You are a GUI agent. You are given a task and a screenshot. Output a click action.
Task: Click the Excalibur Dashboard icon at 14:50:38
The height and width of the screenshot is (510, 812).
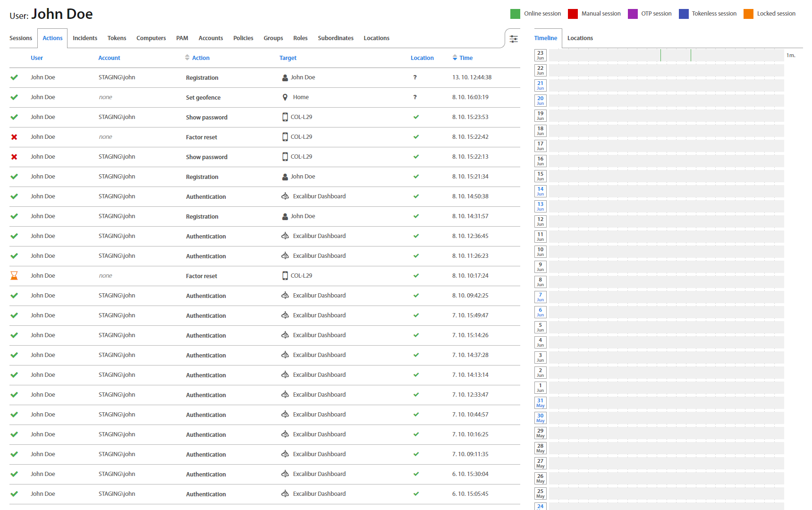(x=285, y=196)
